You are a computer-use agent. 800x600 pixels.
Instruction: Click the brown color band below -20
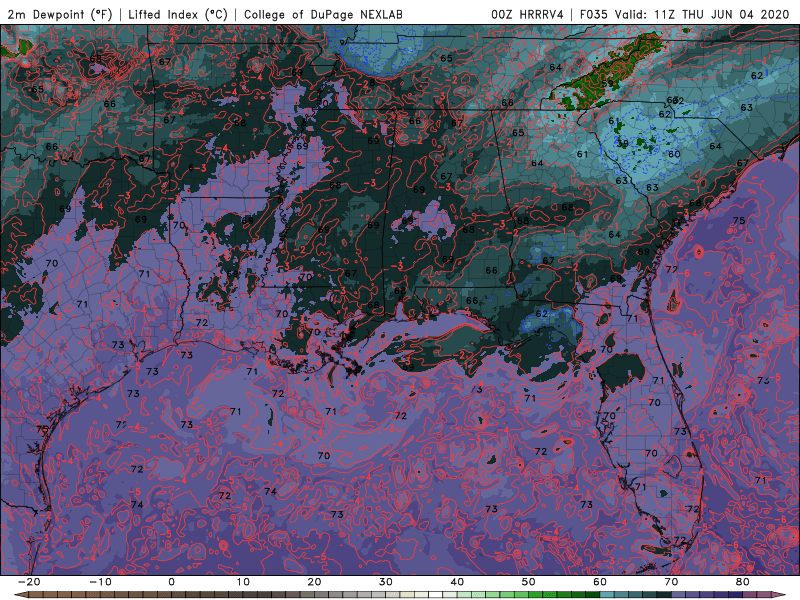[36, 595]
